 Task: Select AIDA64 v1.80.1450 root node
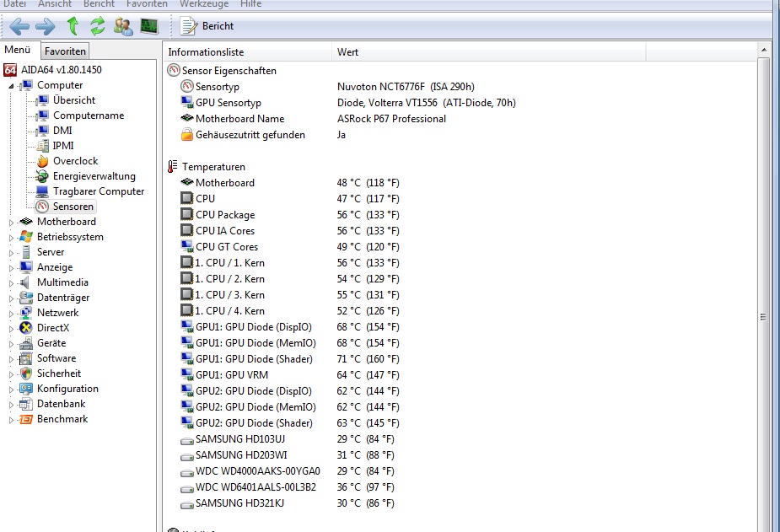62,70
